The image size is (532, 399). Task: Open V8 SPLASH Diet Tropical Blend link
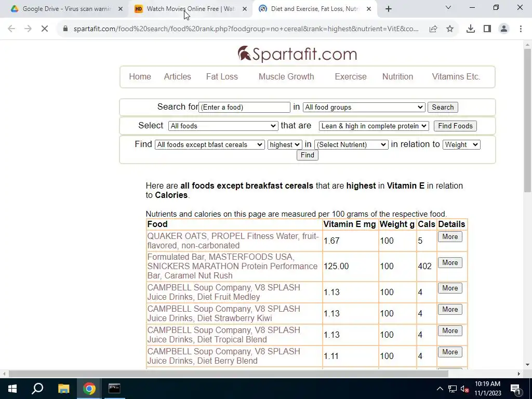223,335
